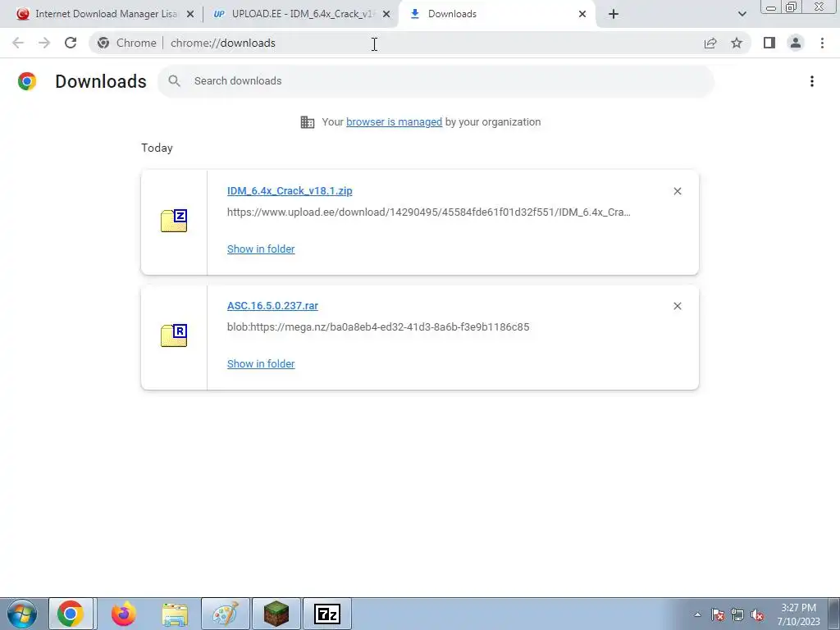This screenshot has height=630, width=840.
Task: Focus the Search downloads field
Action: (x=436, y=81)
